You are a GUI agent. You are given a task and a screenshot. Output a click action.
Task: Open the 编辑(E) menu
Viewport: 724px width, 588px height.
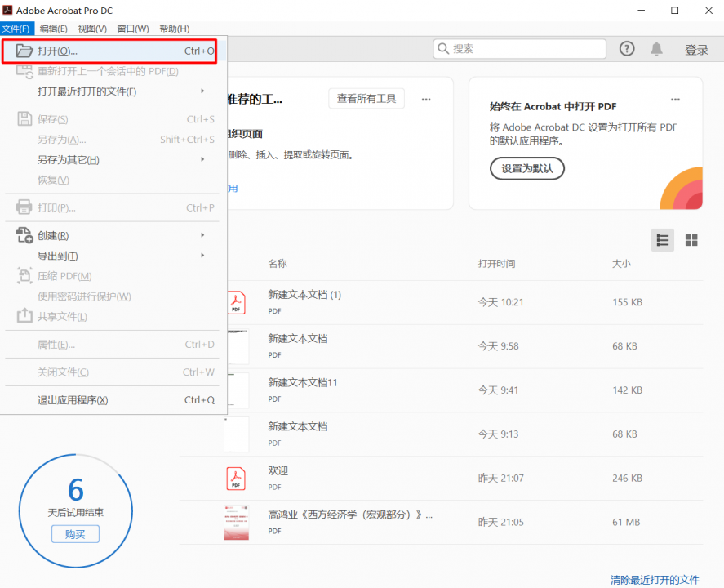coord(54,29)
